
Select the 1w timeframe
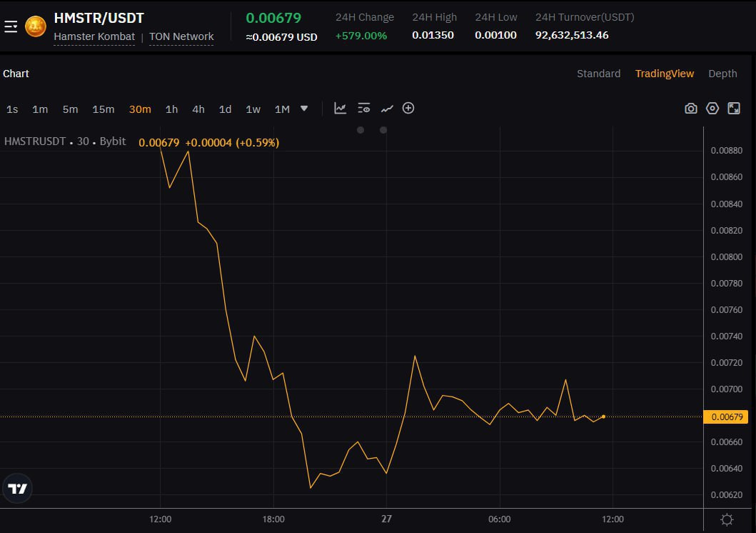253,109
